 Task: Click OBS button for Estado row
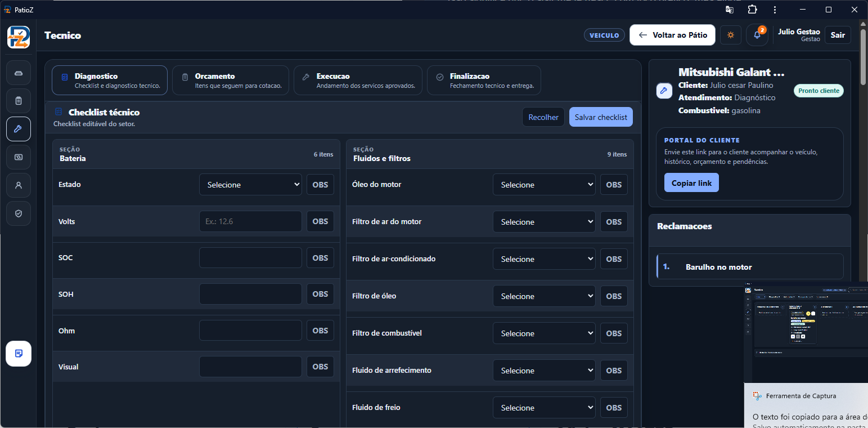(x=320, y=185)
